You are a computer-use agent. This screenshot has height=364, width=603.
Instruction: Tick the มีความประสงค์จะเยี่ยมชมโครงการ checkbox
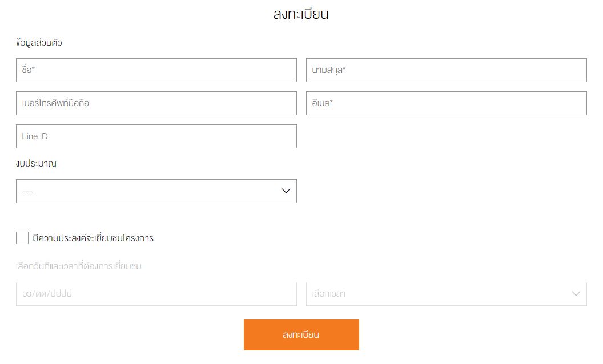coord(22,238)
